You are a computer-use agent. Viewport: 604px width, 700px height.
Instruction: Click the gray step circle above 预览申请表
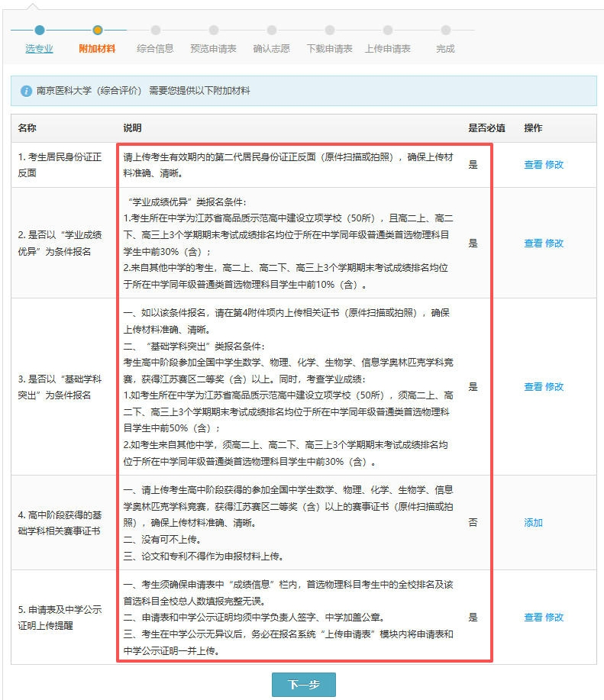pyautogui.click(x=214, y=31)
